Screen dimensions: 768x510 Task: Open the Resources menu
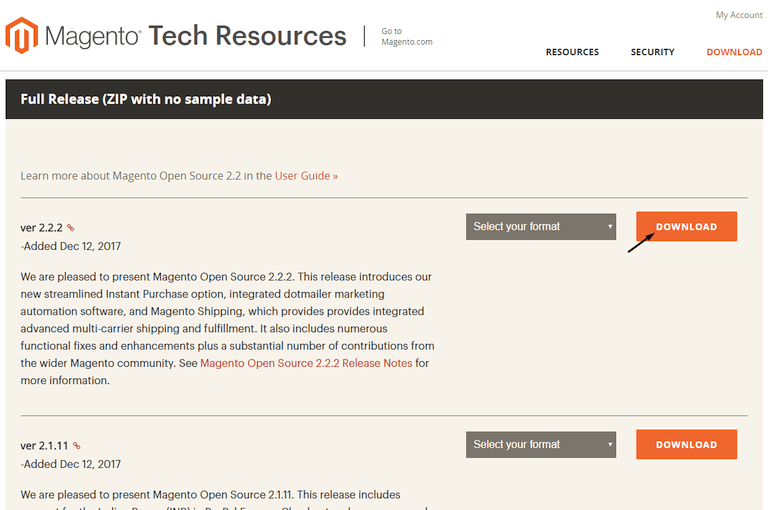tap(572, 52)
